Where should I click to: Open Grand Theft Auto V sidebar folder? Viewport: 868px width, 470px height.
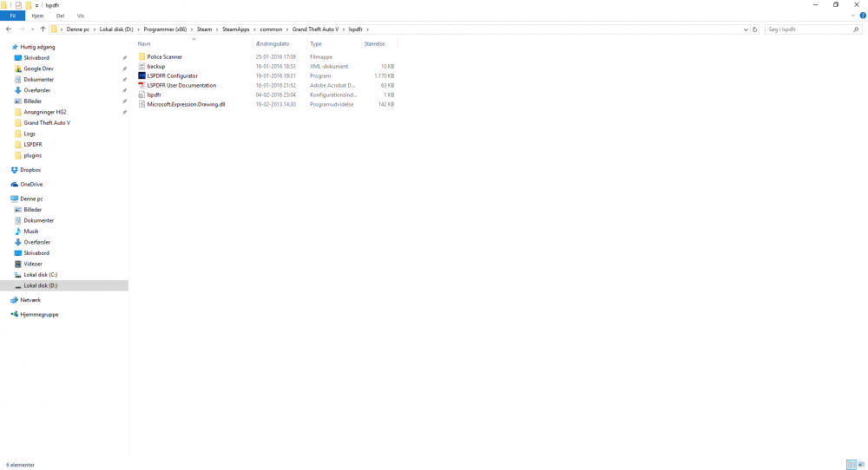tap(47, 123)
